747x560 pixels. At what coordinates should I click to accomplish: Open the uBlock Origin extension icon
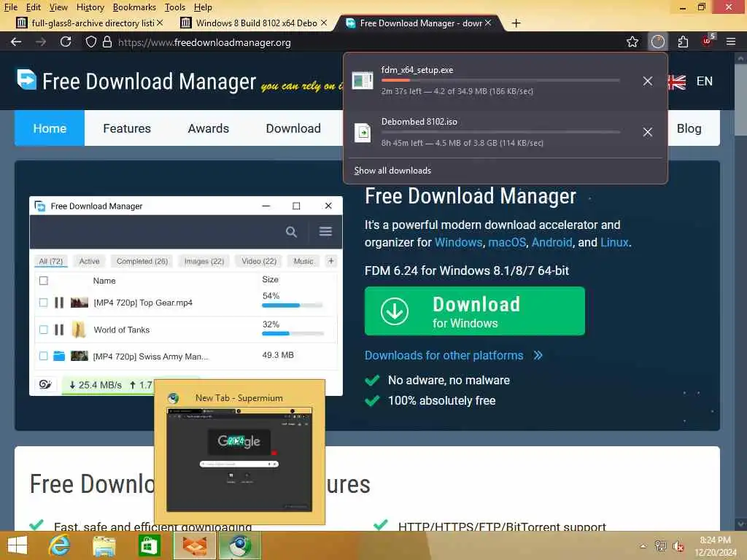click(x=708, y=41)
